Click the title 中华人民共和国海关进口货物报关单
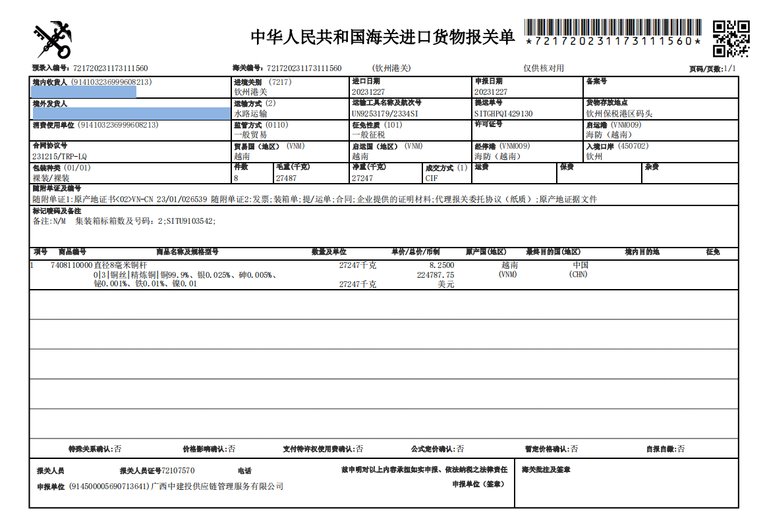Viewport: 765px width, 532px height. [382, 38]
